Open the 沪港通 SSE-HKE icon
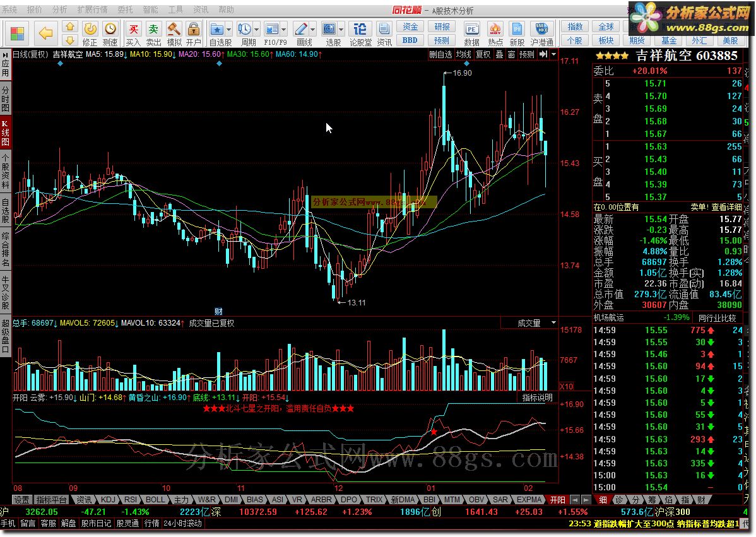The height and width of the screenshot is (537, 756). pos(542,33)
